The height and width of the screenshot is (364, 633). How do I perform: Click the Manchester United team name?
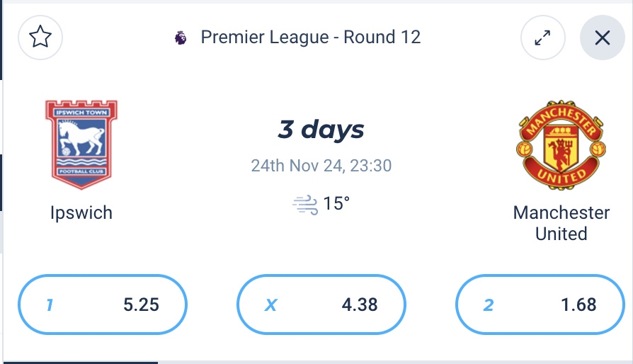coord(561,223)
